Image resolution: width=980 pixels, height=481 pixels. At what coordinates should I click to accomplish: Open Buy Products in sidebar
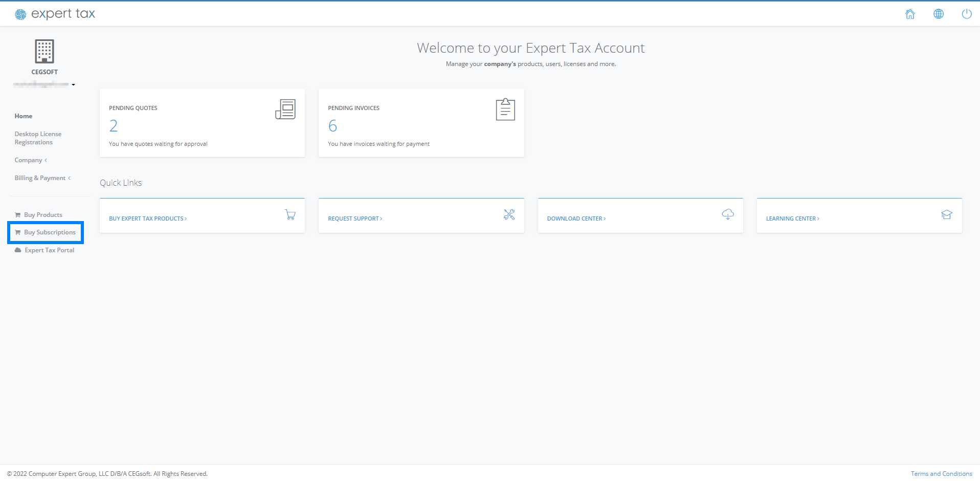[43, 215]
